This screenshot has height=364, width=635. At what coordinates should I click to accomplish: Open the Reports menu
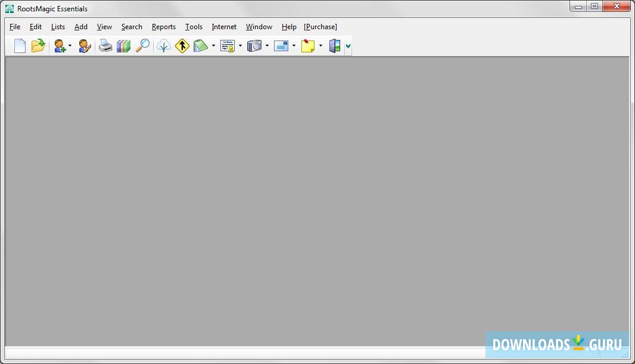coord(164,27)
